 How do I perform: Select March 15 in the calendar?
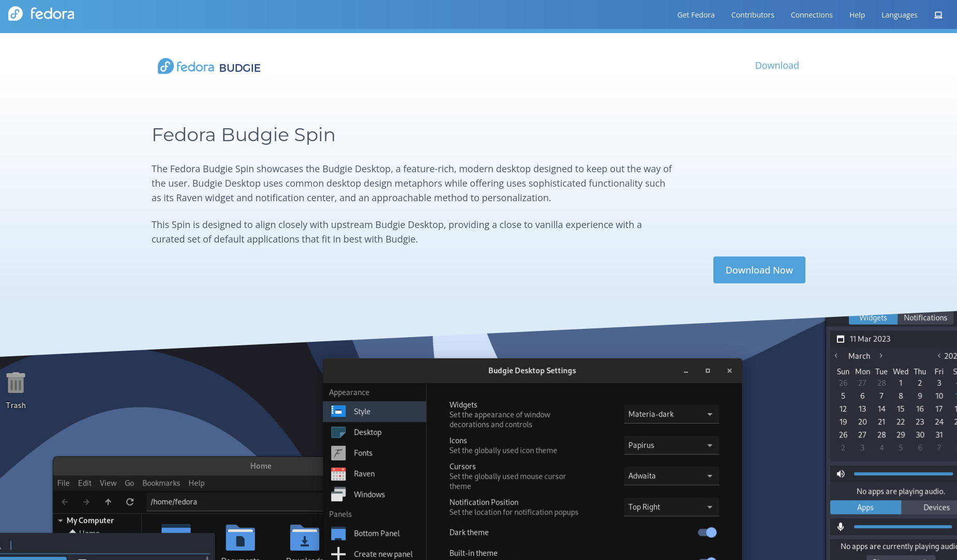[x=901, y=409]
